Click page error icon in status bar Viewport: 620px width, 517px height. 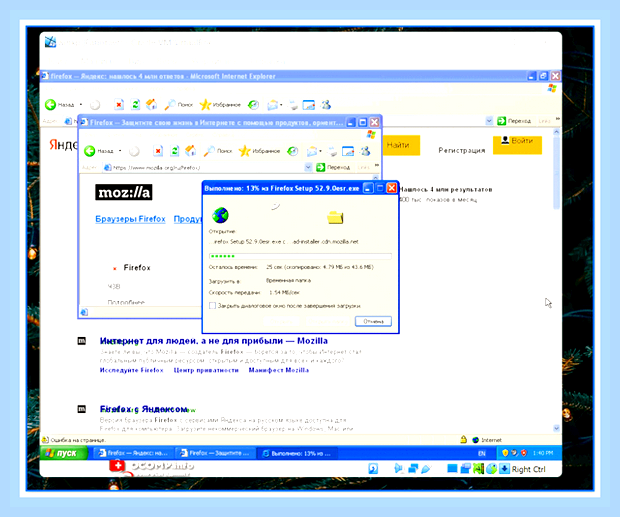click(45, 440)
